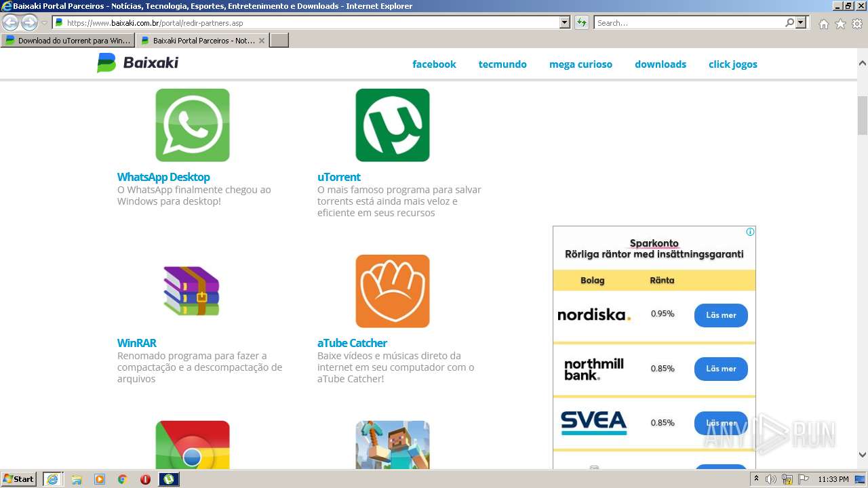Open the file explorer taskbar icon

(x=77, y=479)
